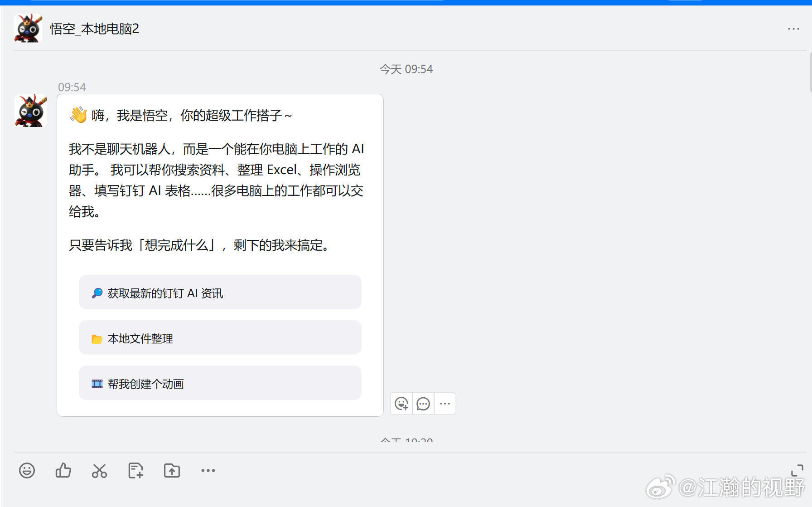Choose the 本地文件整理 quick action

pos(220,338)
